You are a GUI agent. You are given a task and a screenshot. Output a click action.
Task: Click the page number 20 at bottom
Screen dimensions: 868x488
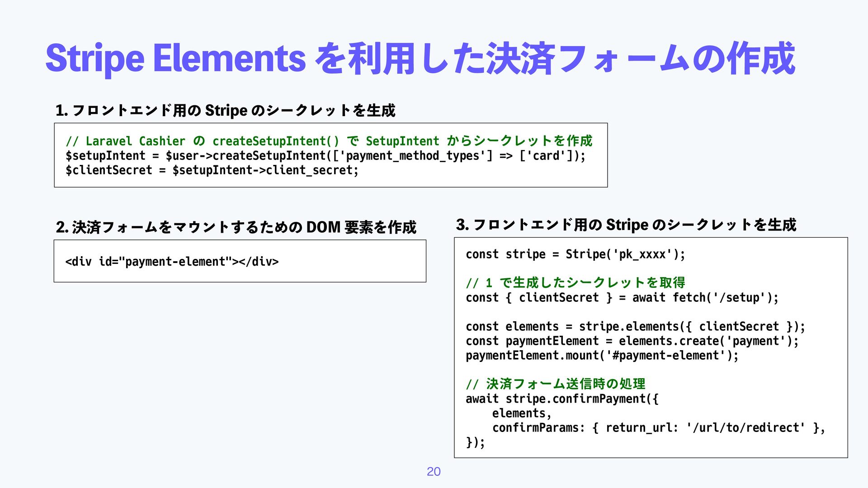[434, 472]
